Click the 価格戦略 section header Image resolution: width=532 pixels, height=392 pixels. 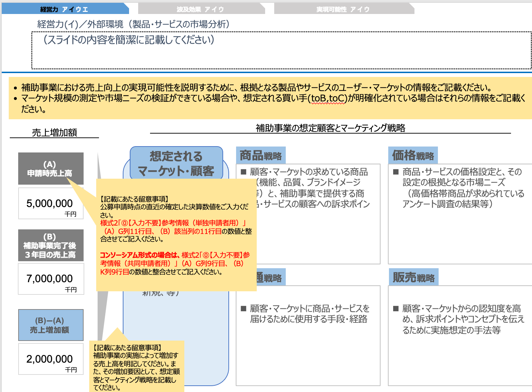pos(413,154)
